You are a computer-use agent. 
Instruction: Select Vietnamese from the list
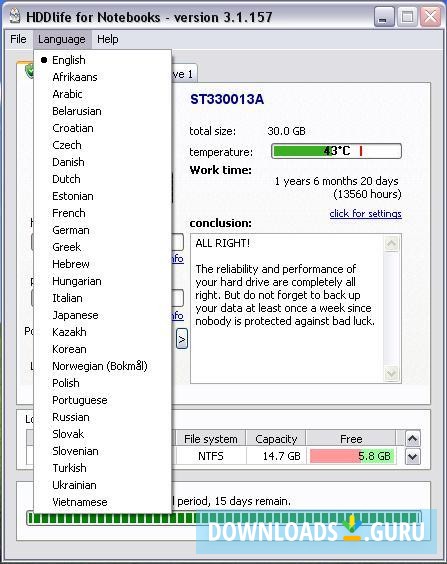click(x=102, y=502)
